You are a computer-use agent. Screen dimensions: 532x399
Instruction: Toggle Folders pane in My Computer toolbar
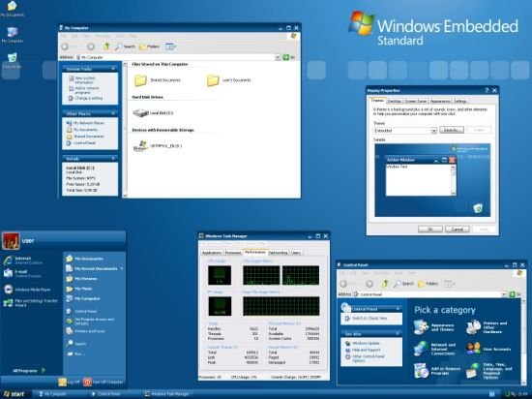click(x=149, y=46)
